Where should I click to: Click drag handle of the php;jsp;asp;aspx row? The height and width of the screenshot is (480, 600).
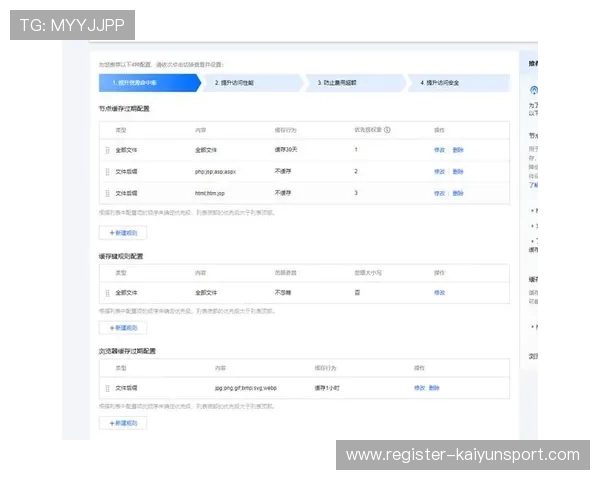108,171
